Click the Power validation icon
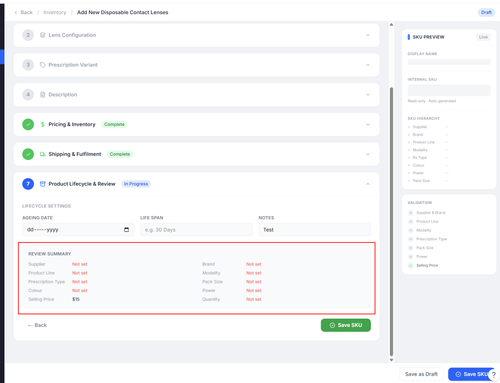Screen dimensions: 500x383 tap(411, 257)
